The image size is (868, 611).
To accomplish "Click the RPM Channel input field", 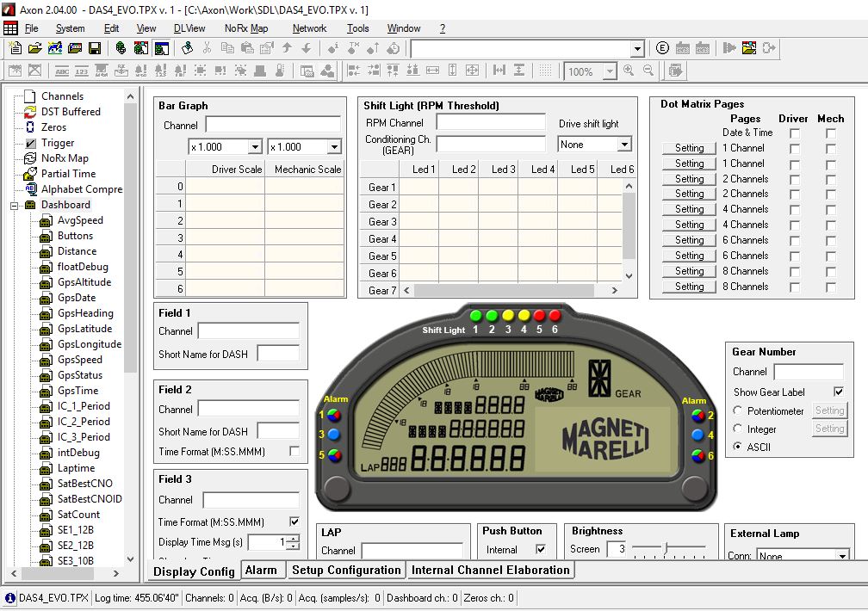I will 491,121.
